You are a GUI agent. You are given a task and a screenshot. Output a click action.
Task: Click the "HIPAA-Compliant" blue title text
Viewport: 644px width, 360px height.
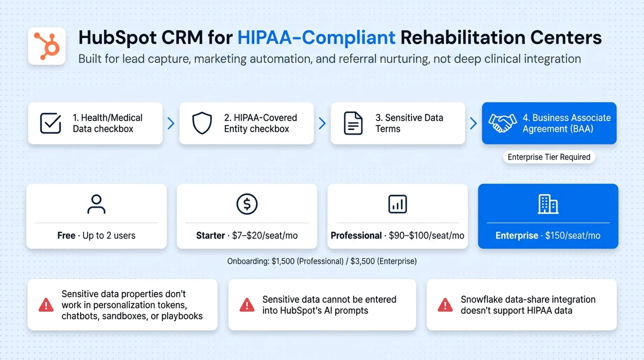click(316, 38)
